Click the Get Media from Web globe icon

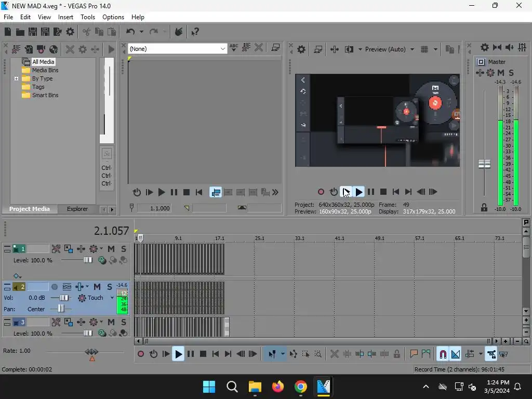[x=54, y=49]
